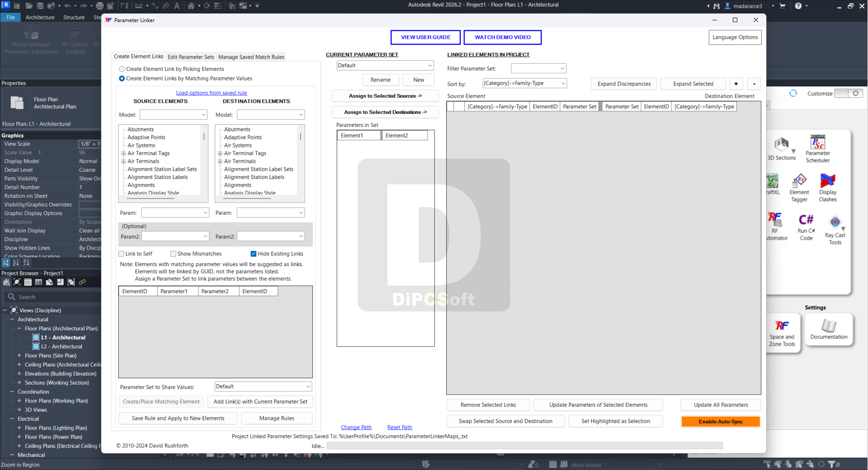The image size is (868, 470).
Task: Click the orange link icon in Project Browser
Action: (x=82, y=282)
